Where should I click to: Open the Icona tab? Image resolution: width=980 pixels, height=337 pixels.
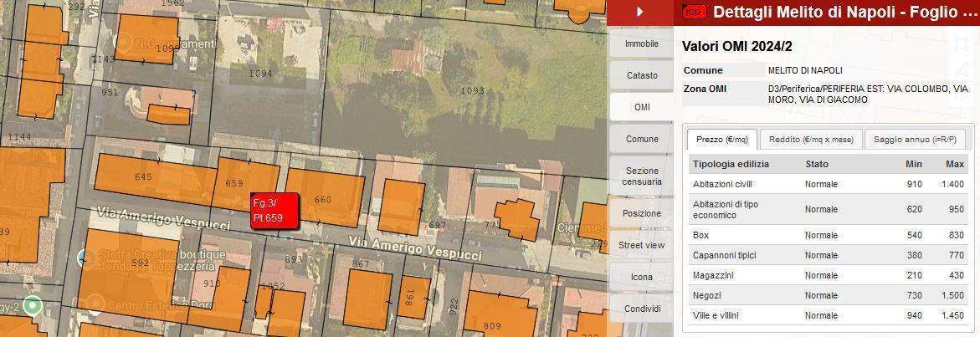(642, 277)
